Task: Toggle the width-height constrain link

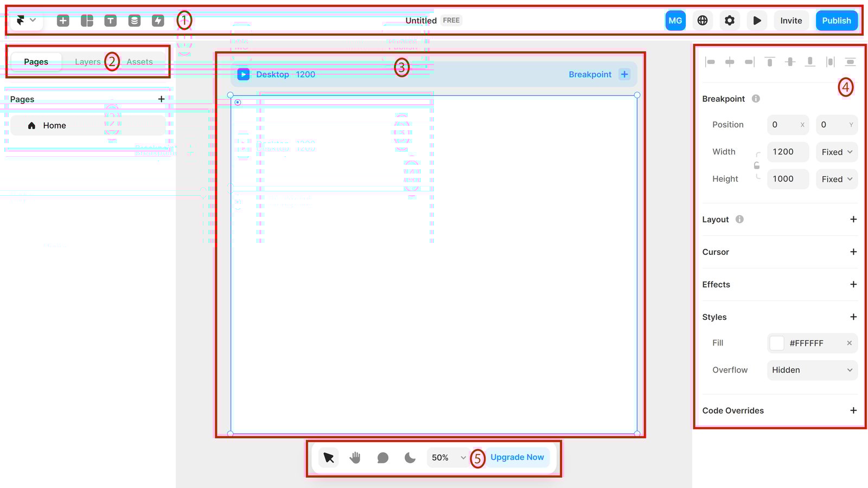Action: coord(756,165)
